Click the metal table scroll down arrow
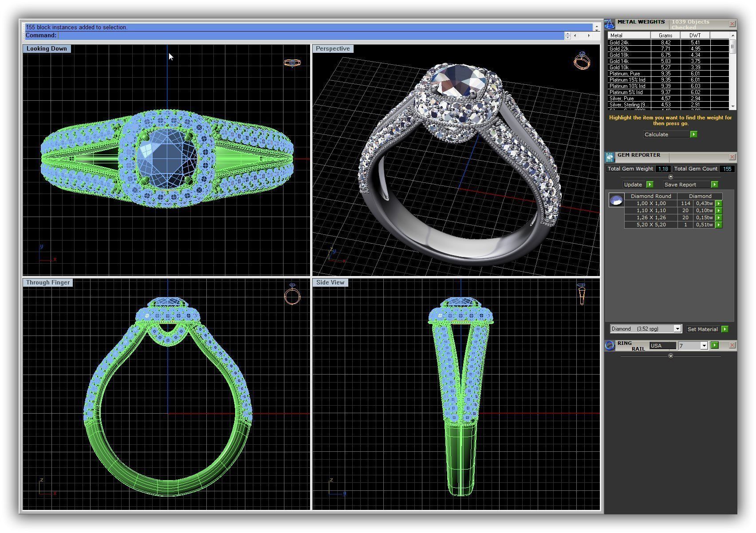 (732, 107)
